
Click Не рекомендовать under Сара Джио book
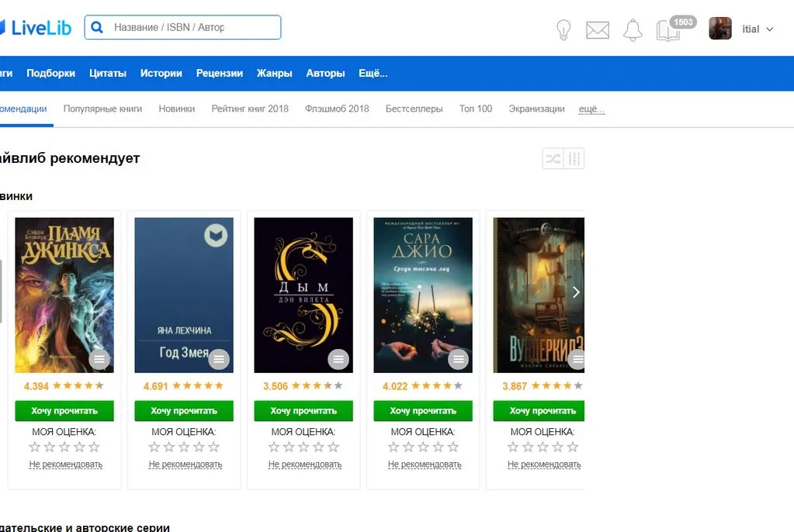point(425,465)
